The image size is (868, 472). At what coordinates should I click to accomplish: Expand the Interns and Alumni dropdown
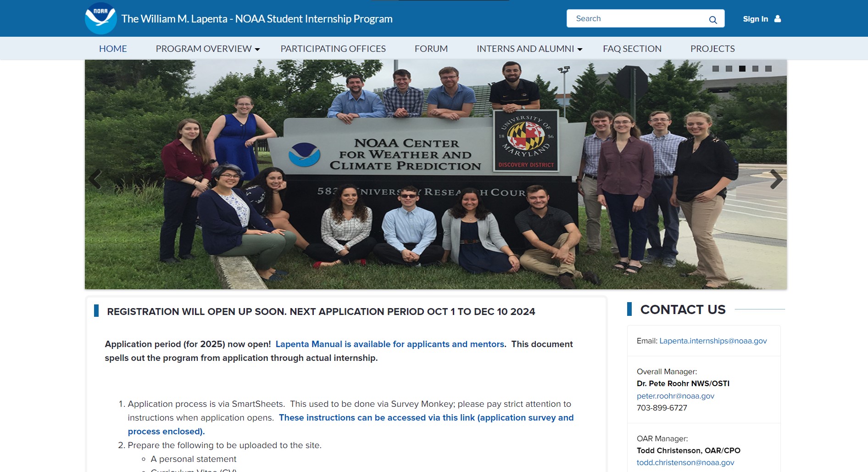coord(529,49)
